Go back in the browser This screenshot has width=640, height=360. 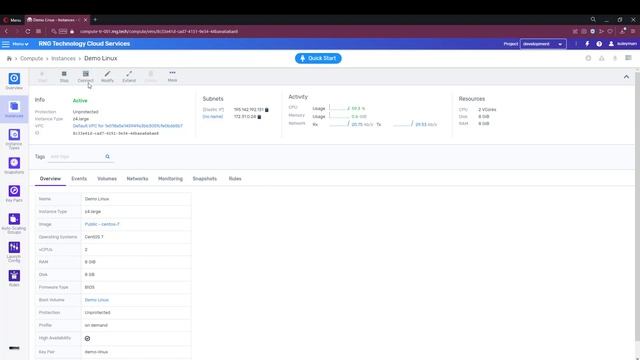[6, 31]
